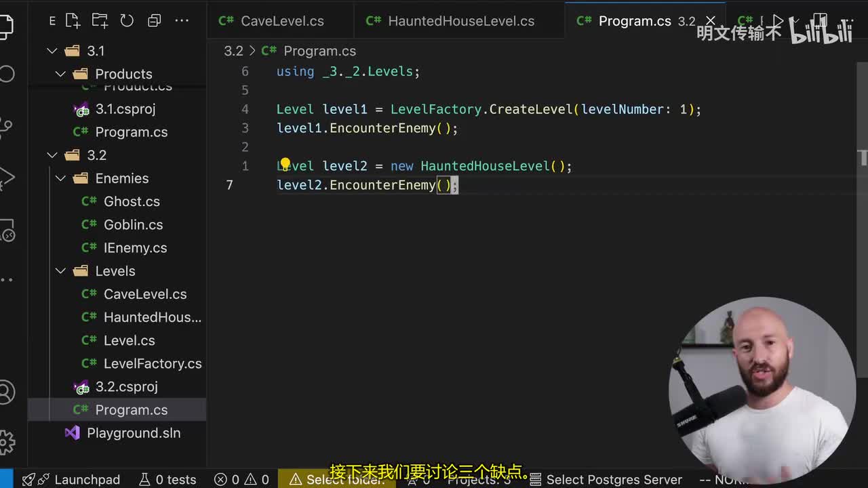Collapse the Levels folder
The height and width of the screenshot is (488, 868).
(117, 271)
